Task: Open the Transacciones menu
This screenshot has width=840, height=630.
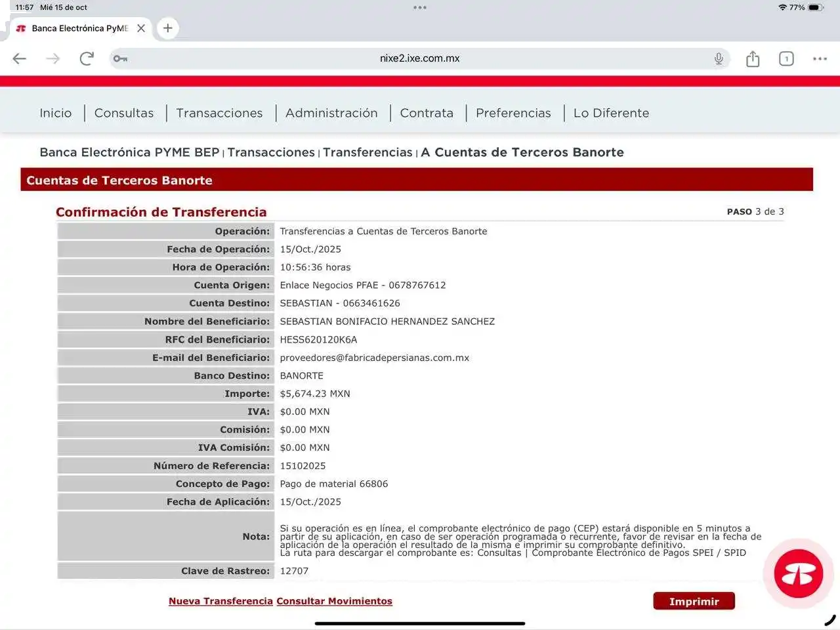Action: (x=219, y=113)
